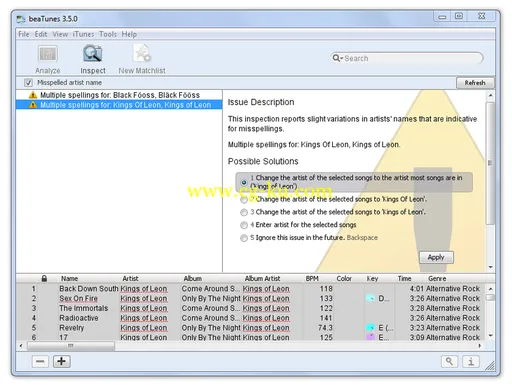Click the color key swatch for Revelry
Viewport: 512px width, 389px height.
(x=371, y=328)
